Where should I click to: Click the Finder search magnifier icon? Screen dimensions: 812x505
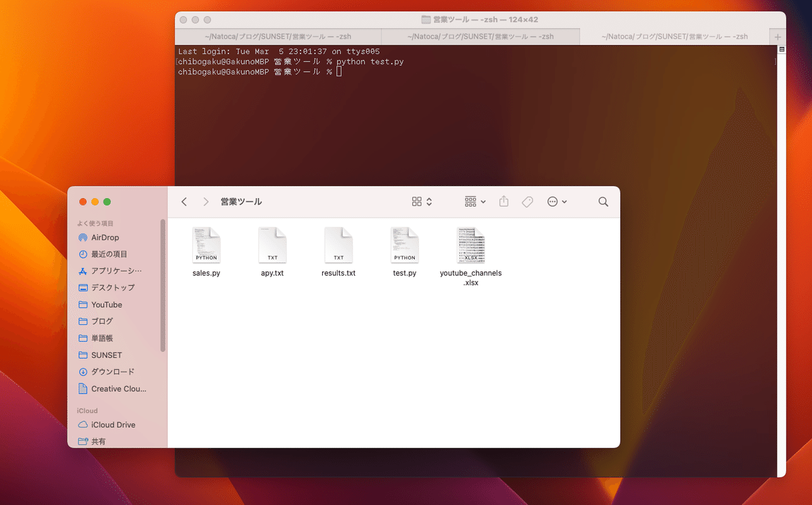pos(604,201)
